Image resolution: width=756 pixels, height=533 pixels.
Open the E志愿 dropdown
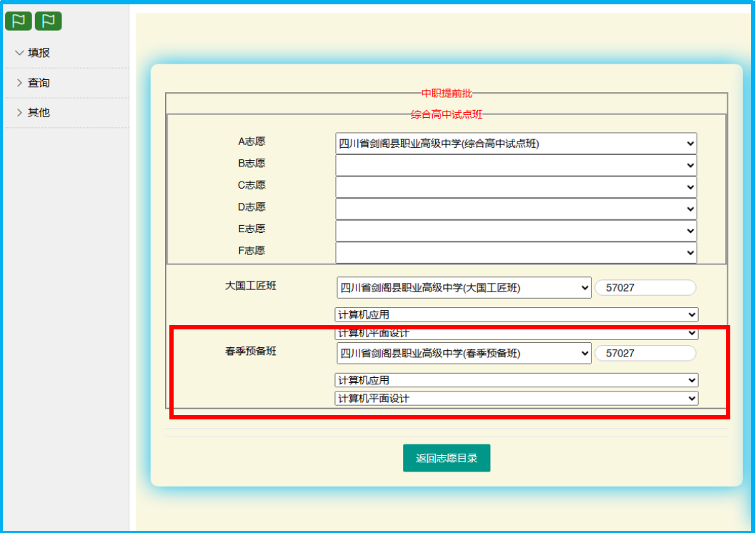click(516, 231)
